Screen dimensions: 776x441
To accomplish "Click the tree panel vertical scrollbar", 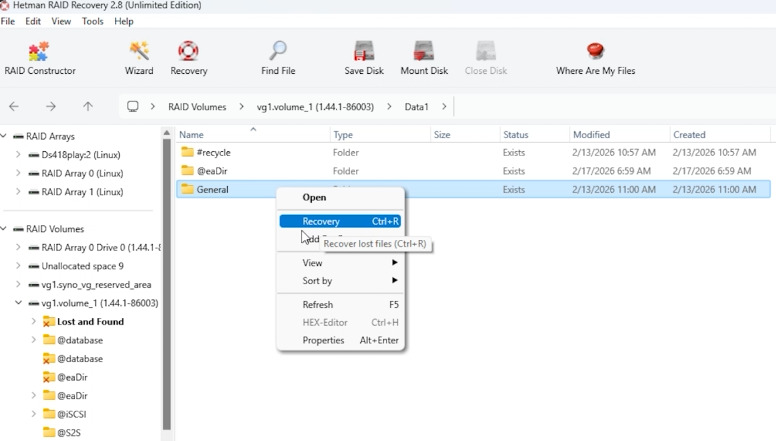I will tap(167, 285).
